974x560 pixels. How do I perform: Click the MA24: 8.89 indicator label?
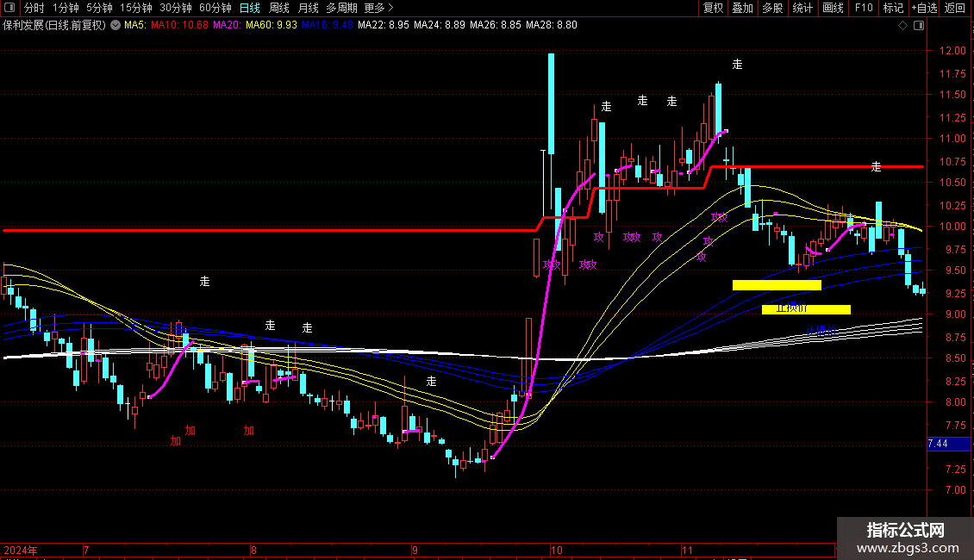440,25
